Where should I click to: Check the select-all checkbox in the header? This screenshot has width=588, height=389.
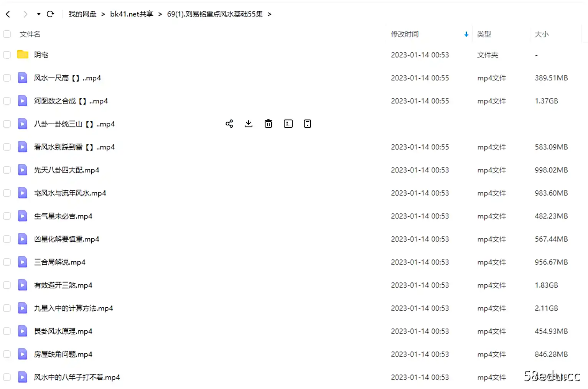7,34
